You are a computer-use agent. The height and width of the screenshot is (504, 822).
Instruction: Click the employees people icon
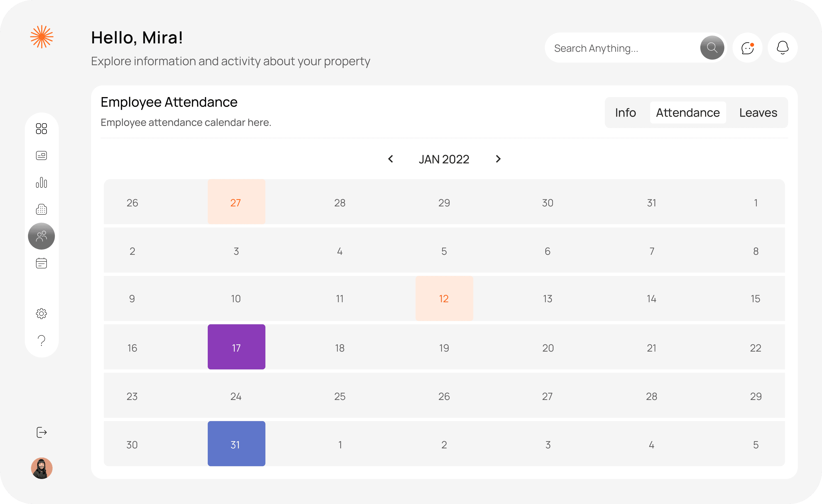[x=41, y=236]
